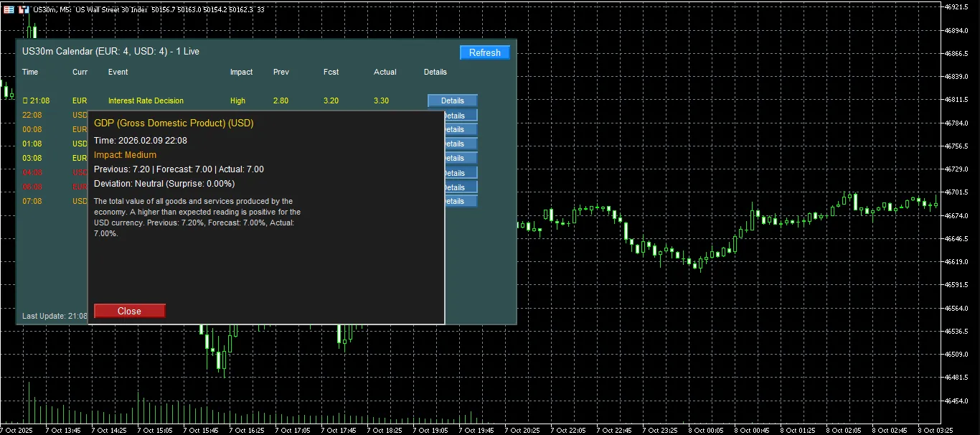The height and width of the screenshot is (435, 980).
Task: Open Details for the 22:08 USD row
Action: (x=461, y=116)
